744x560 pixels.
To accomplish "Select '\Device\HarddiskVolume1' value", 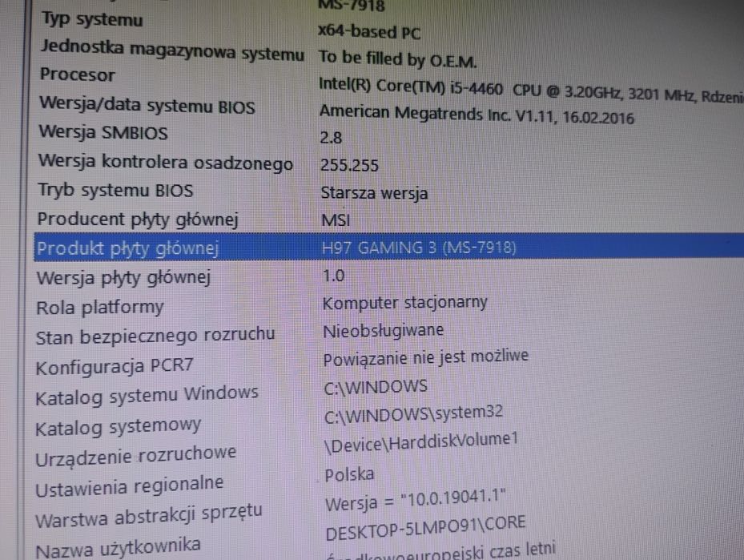I will [x=421, y=442].
